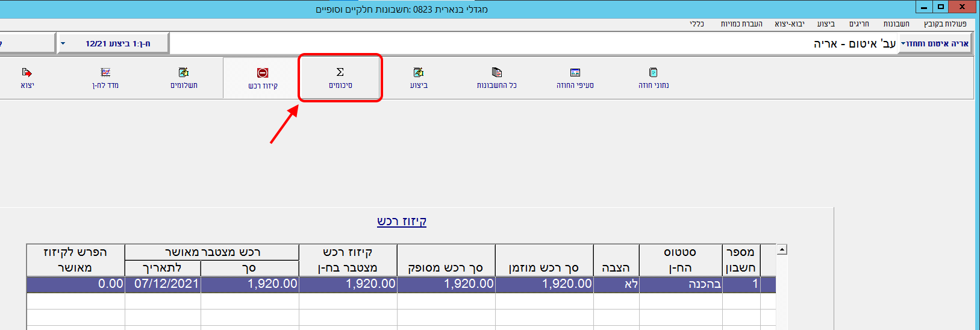Select the 07/12/2021 date cell in table

click(163, 284)
